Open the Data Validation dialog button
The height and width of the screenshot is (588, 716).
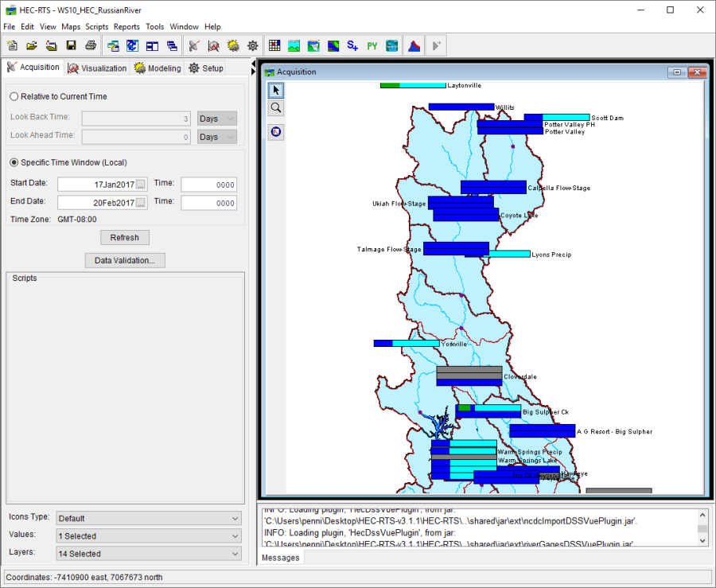(125, 260)
